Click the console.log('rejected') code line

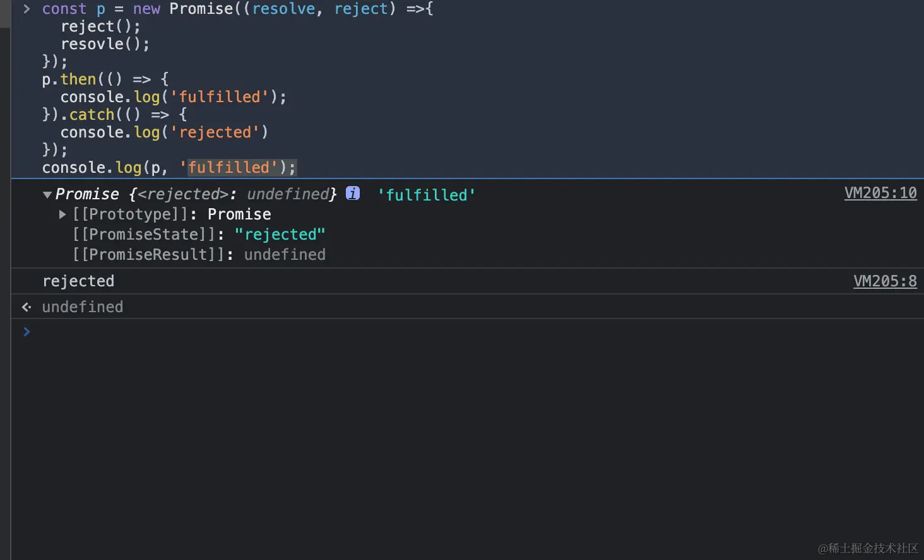(x=164, y=132)
